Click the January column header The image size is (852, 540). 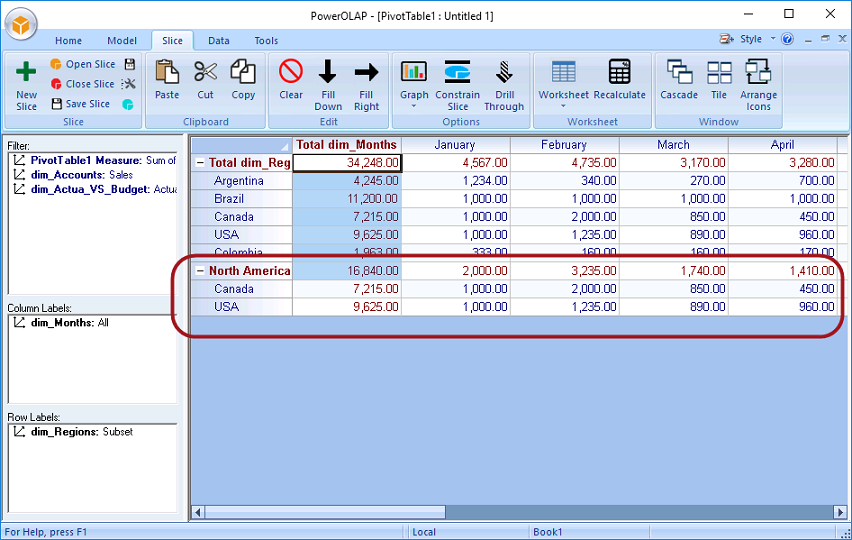point(455,145)
